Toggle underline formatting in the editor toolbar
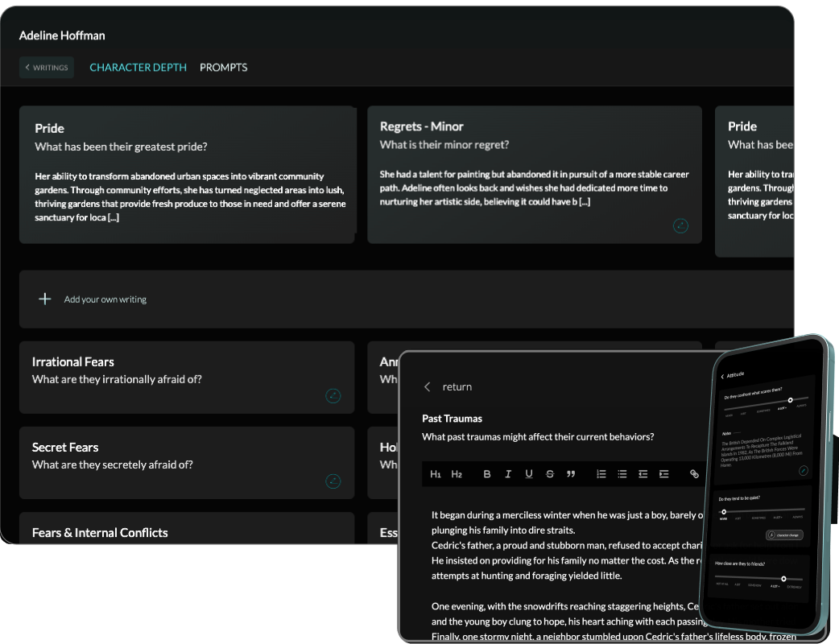The image size is (839, 644). (x=529, y=474)
